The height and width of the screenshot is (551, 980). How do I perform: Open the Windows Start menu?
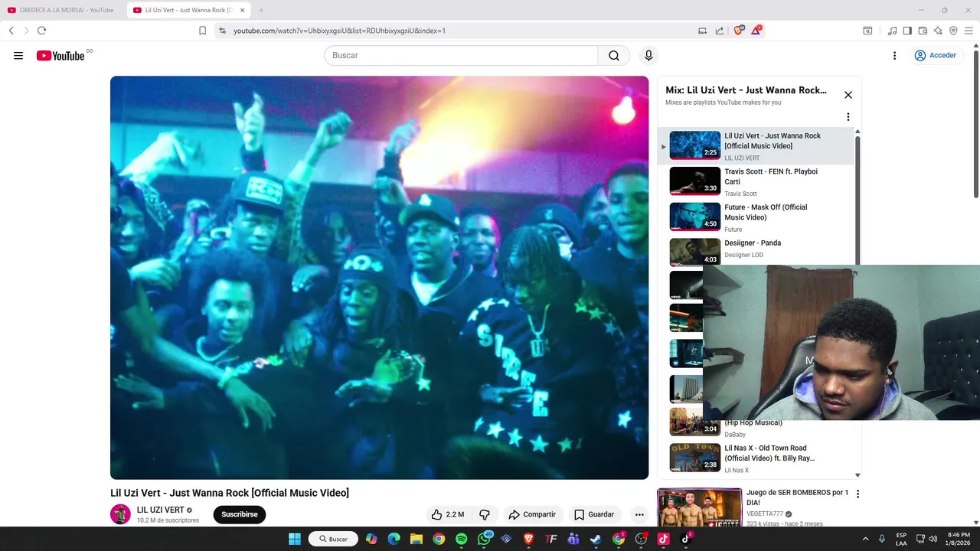(x=295, y=539)
